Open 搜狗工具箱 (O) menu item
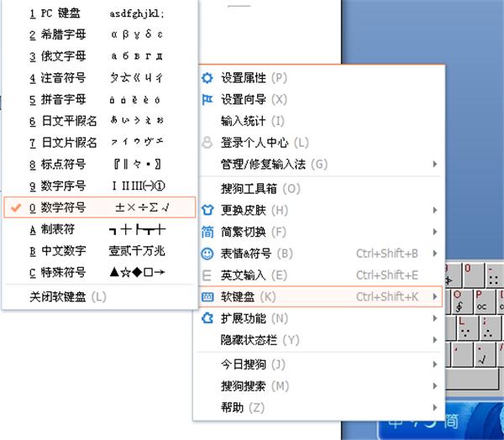 (x=320, y=189)
